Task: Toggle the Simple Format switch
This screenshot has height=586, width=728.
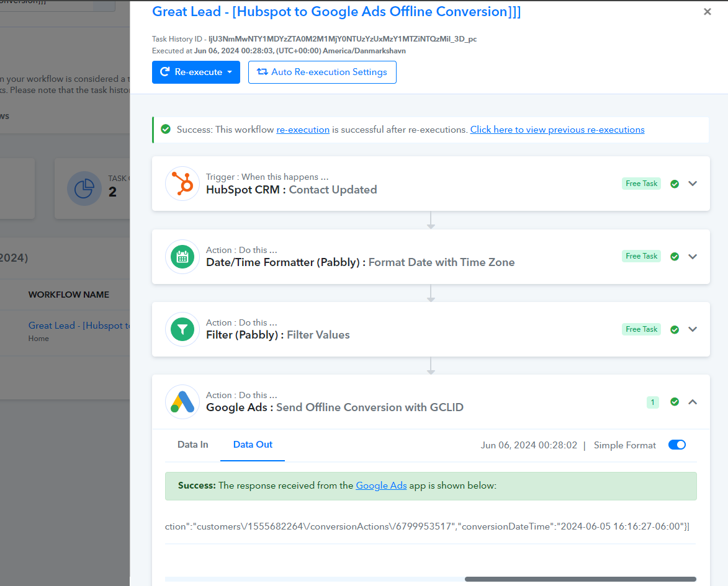Action: pyautogui.click(x=677, y=445)
